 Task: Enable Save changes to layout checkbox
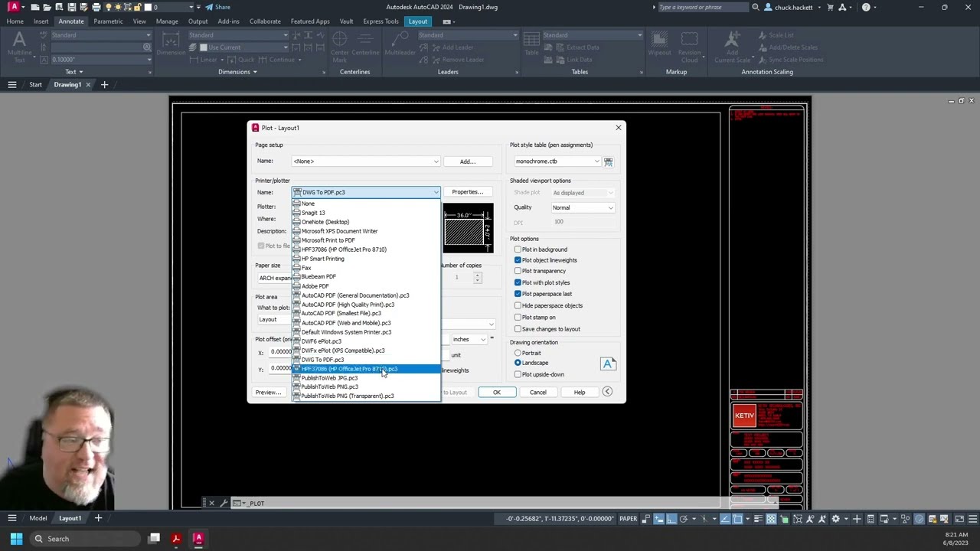tap(518, 329)
